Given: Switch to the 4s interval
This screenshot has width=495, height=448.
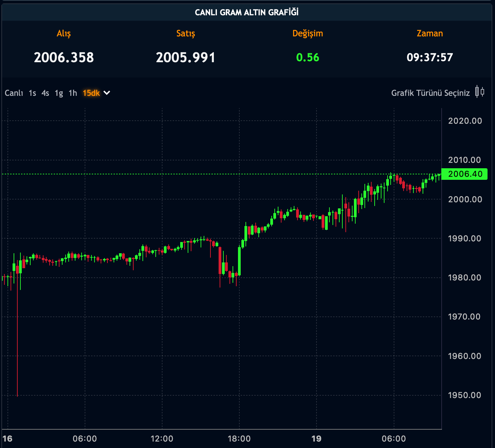Looking at the screenshot, I should tap(45, 93).
